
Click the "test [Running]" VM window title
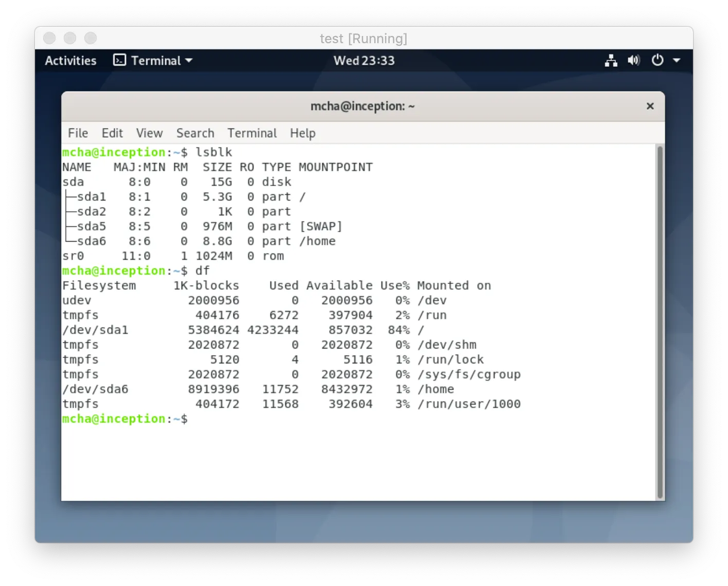click(363, 39)
